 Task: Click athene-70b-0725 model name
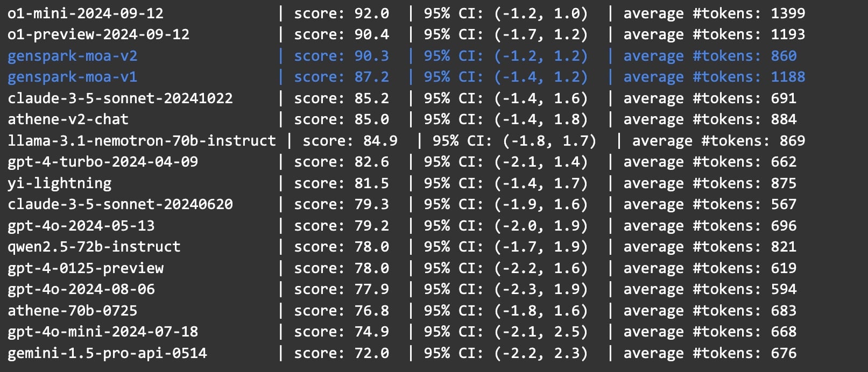click(x=73, y=311)
